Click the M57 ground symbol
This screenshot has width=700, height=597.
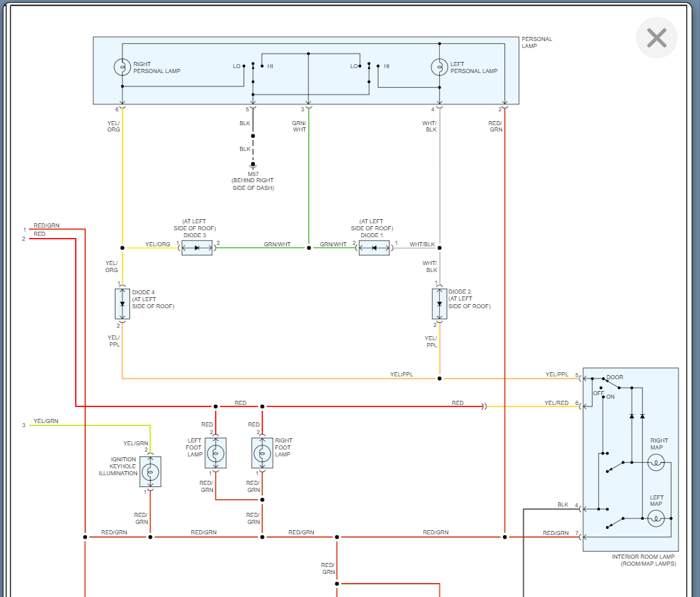253,166
